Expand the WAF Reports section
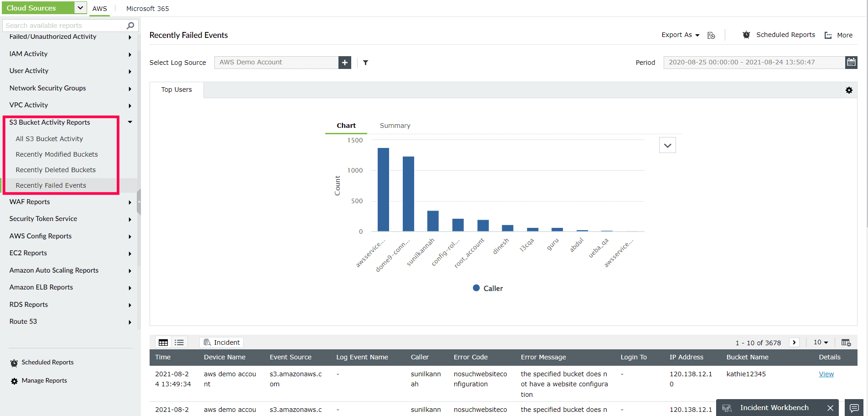The width and height of the screenshot is (868, 416). 29,201
